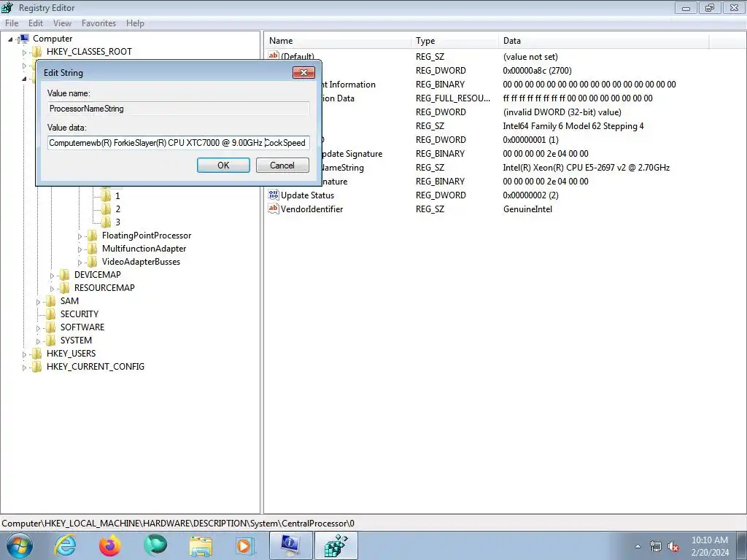Expand the SOFTWARE key arrow
Viewport: 747px width, 560px height.
[38, 328]
